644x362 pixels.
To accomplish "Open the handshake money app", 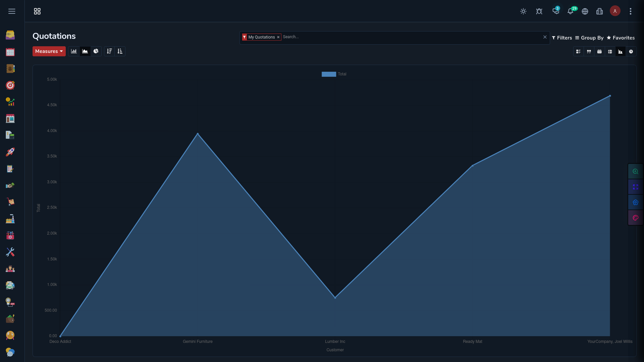I will [10, 185].
